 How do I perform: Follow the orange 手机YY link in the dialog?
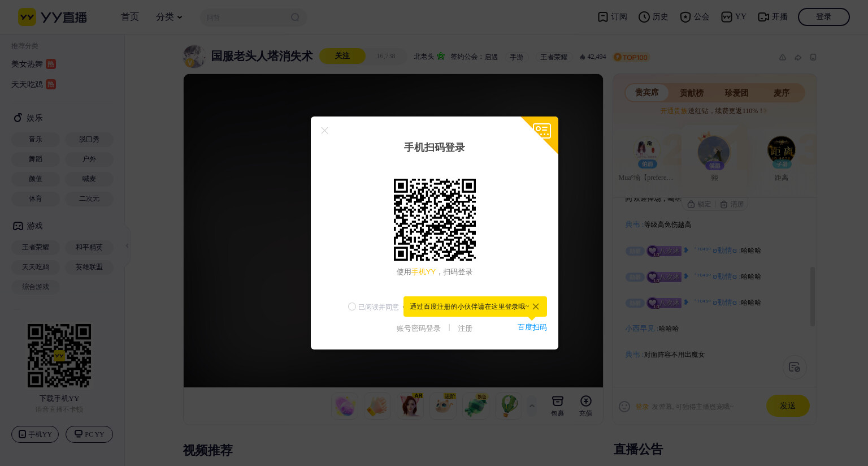point(423,272)
